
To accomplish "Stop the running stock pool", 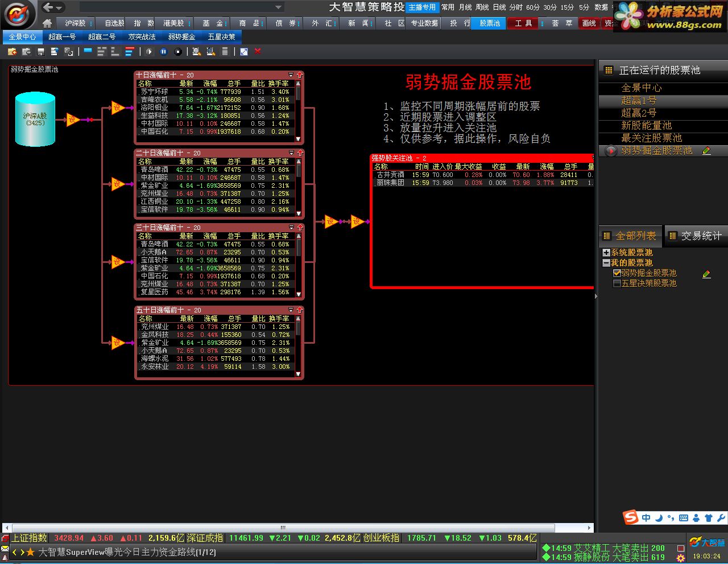I will 178,52.
